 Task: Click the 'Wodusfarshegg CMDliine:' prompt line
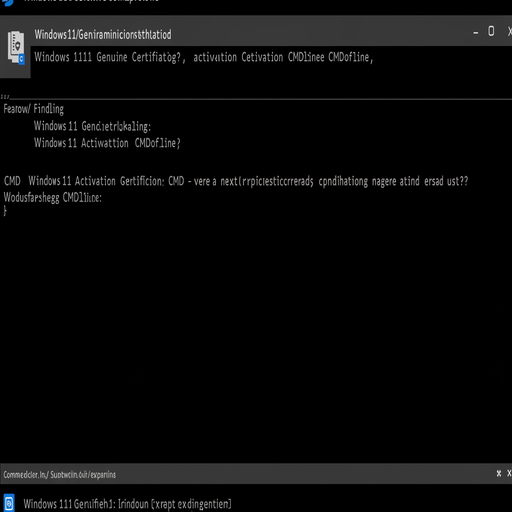point(52,197)
